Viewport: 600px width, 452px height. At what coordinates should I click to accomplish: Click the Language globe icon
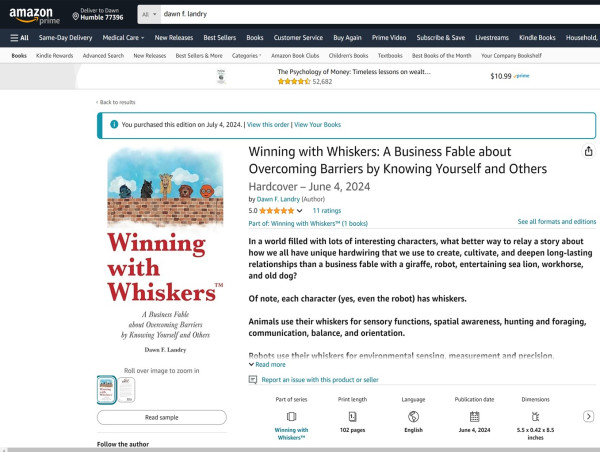point(413,416)
